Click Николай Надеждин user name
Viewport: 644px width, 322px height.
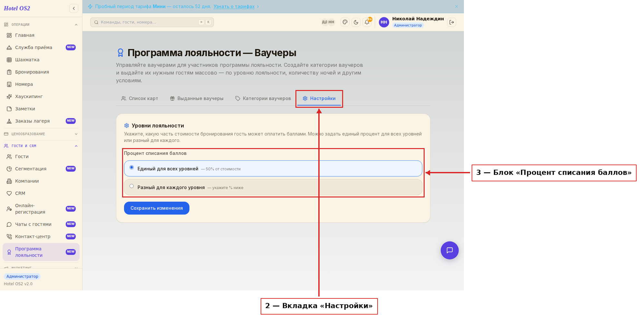click(418, 19)
